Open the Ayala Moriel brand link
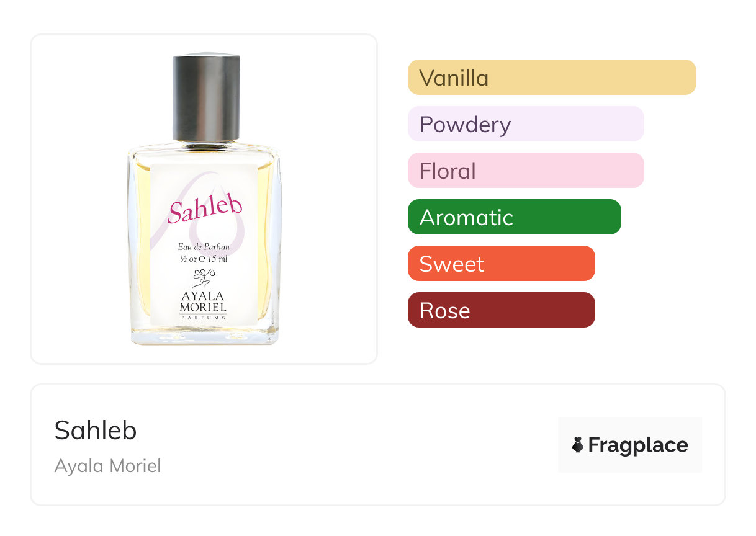This screenshot has height=536, width=756. point(107,465)
